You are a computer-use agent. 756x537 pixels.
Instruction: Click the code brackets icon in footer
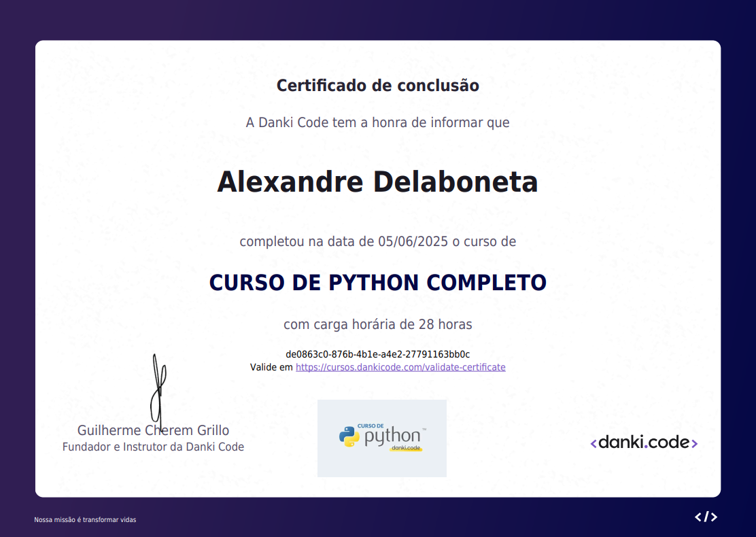tap(706, 517)
